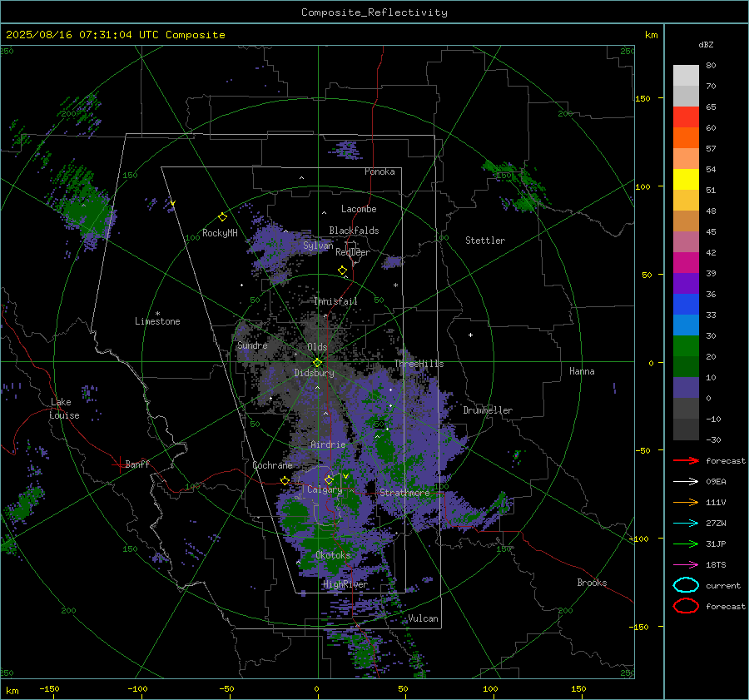Click the Innisfail town label
749x700 pixels.
tap(335, 301)
